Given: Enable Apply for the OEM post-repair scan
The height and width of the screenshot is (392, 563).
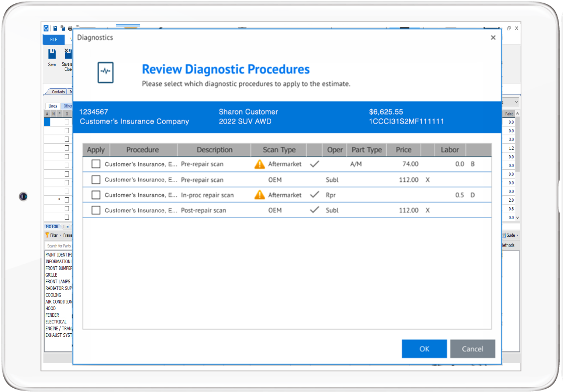Looking at the screenshot, I should 96,210.
